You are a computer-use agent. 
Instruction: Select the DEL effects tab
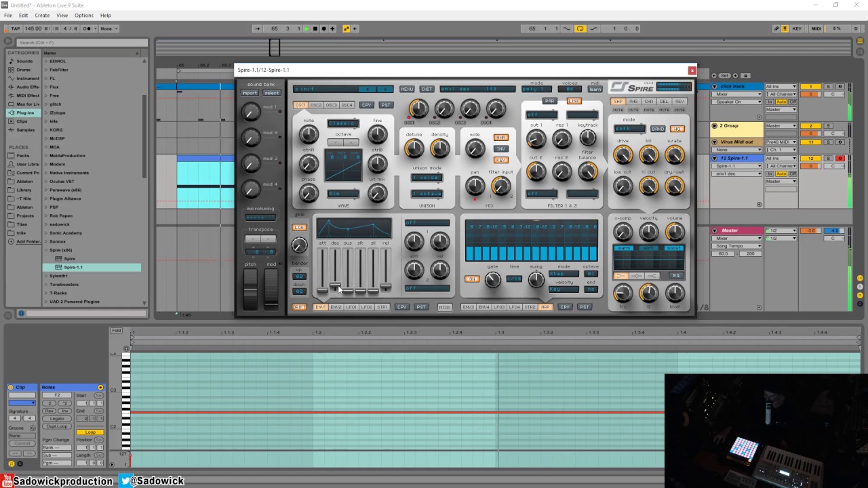(665, 102)
